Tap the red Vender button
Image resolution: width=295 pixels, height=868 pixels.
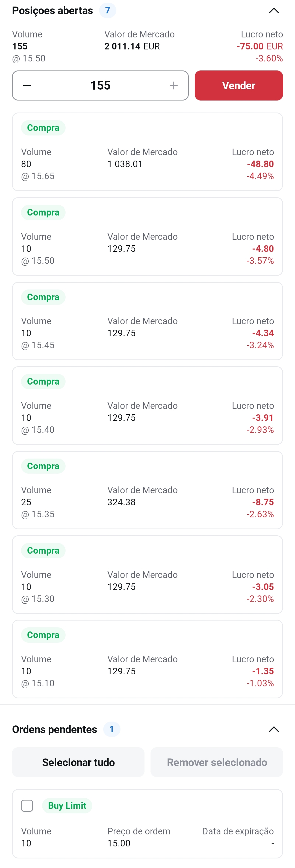(x=239, y=85)
